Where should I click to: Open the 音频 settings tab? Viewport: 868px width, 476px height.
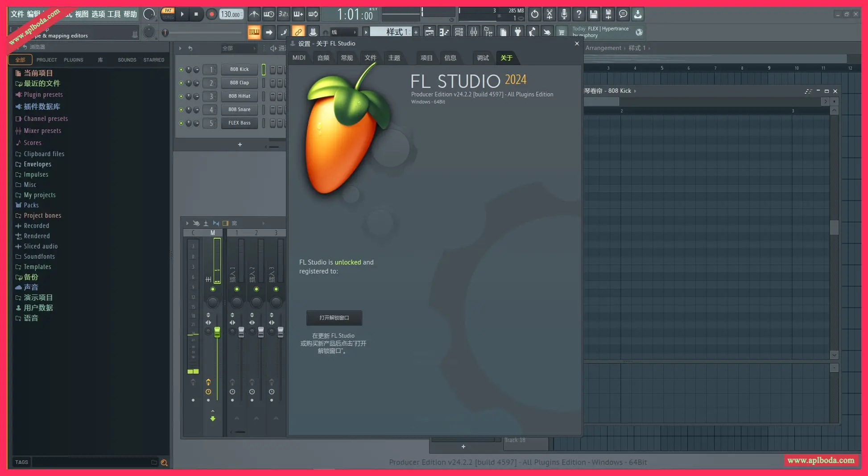[323, 58]
